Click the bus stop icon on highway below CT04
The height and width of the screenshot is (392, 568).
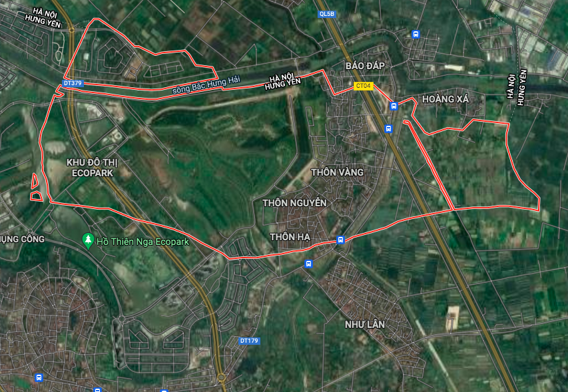388,129
